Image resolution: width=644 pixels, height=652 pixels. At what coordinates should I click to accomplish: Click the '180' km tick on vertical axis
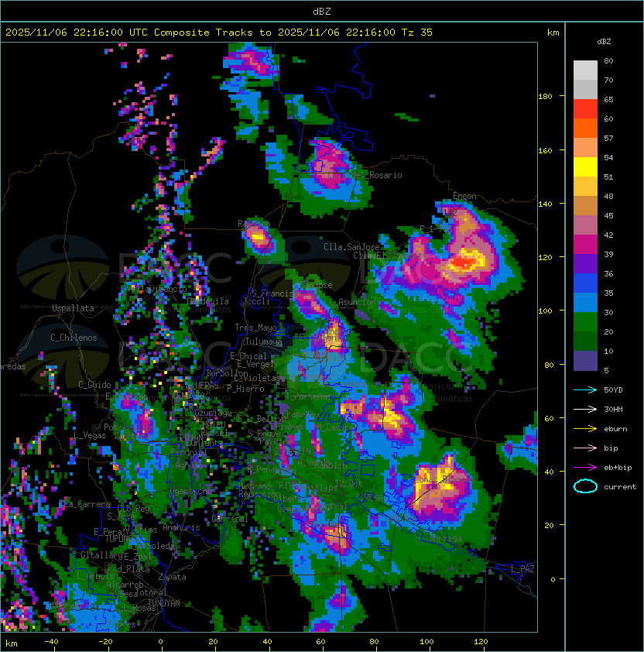tap(545, 97)
